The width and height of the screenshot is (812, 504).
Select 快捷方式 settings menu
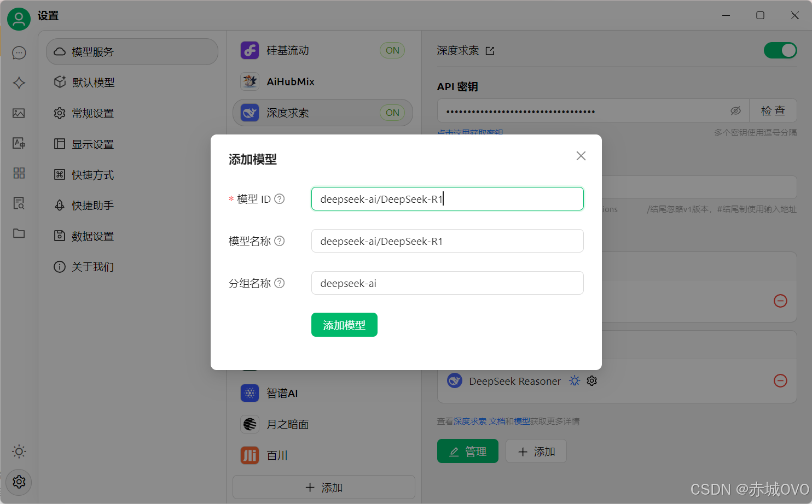(132, 175)
